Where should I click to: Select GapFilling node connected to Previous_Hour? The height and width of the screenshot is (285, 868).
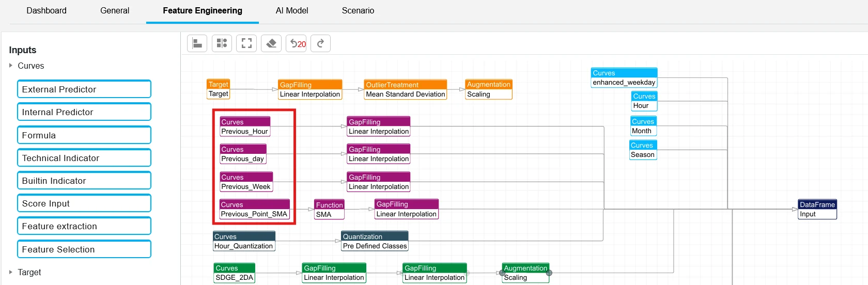[x=379, y=126]
